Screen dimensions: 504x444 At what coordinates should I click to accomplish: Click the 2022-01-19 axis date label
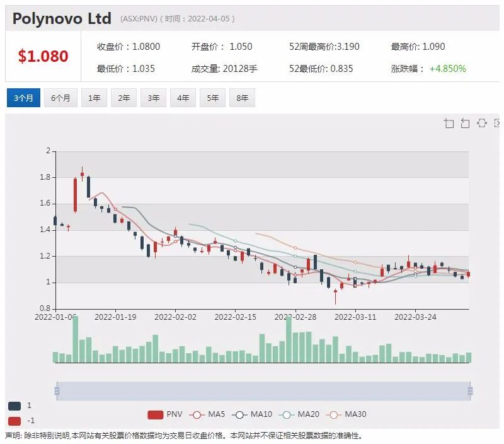point(115,317)
